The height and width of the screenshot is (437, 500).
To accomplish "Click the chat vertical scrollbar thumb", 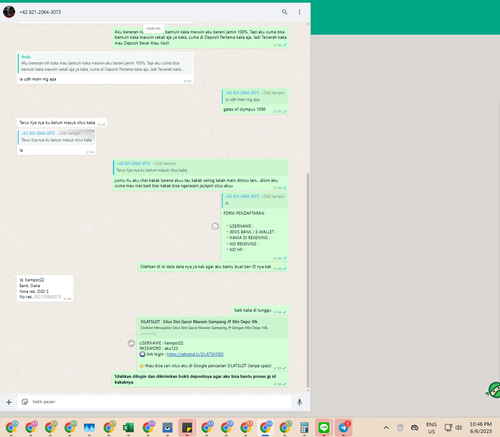I will tap(308, 280).
